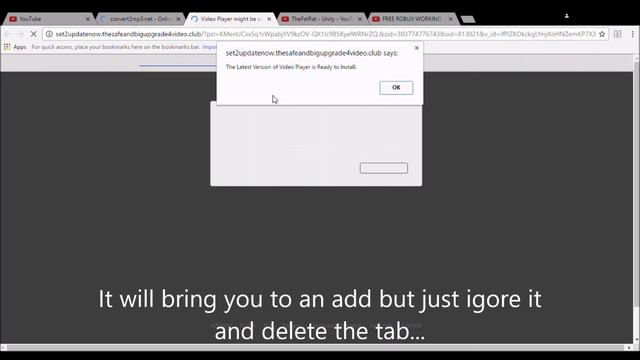Open the Apps shortcut on bookmarks bar

15,47
